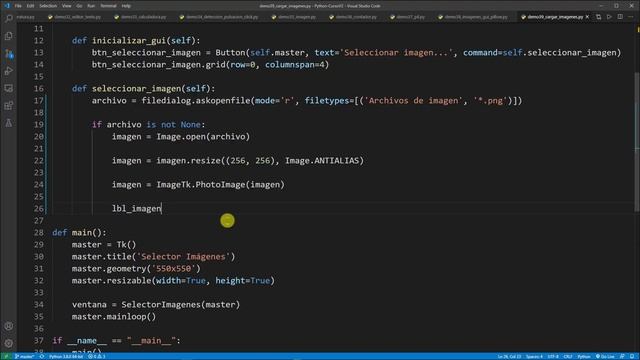Image resolution: width=640 pixels, height=360 pixels.
Task: Split the editor to the right
Action: pyautogui.click(x=620, y=17)
